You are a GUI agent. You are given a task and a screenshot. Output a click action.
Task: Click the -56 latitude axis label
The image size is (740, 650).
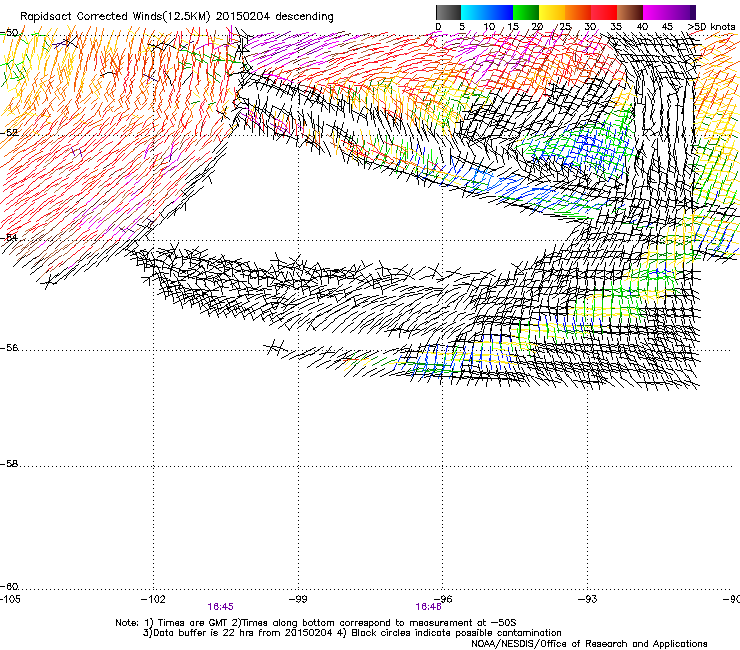(x=9, y=348)
